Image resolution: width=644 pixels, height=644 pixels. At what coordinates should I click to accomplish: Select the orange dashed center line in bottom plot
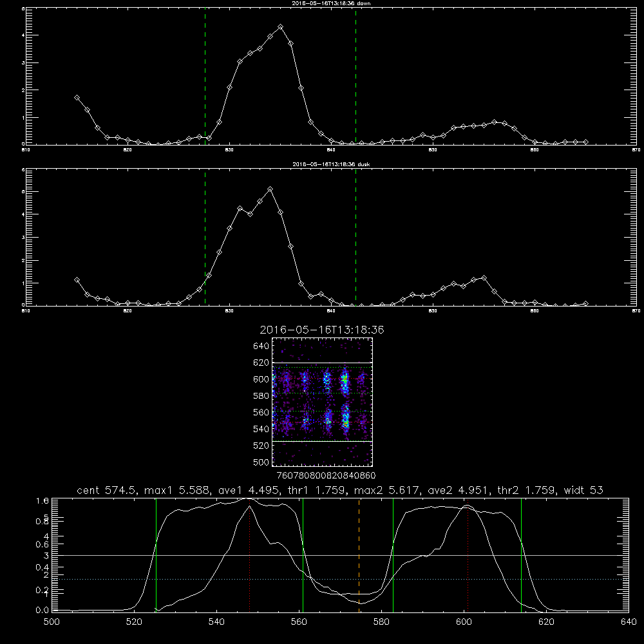click(x=359, y=554)
